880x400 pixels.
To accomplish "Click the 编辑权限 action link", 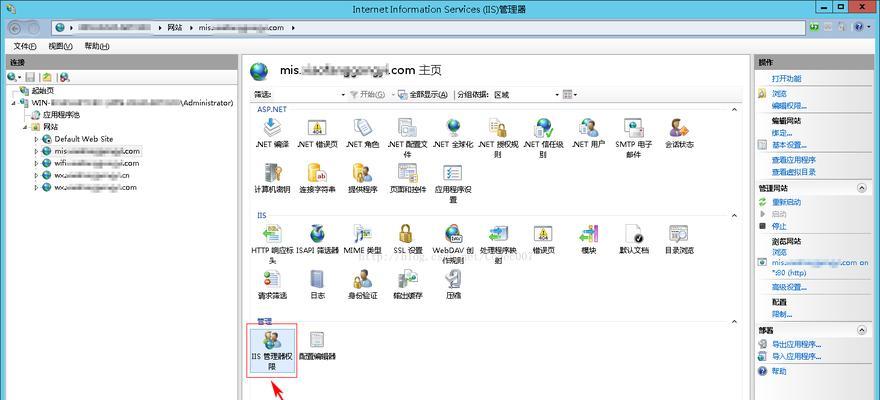I will [789, 105].
